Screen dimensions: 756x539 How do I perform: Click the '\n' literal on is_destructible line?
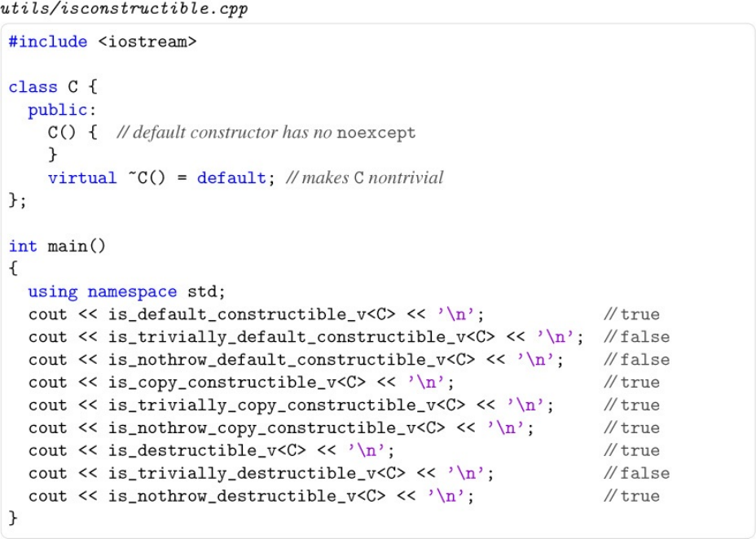click(x=367, y=450)
